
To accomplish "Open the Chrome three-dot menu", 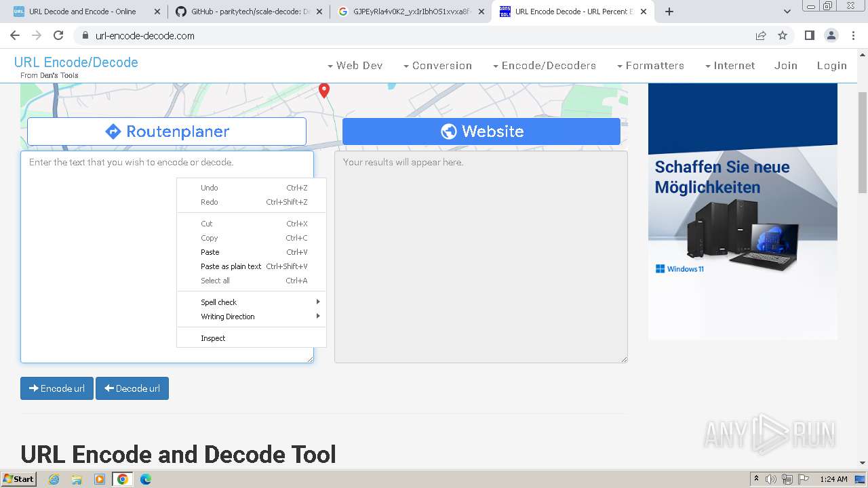I will coord(853,35).
